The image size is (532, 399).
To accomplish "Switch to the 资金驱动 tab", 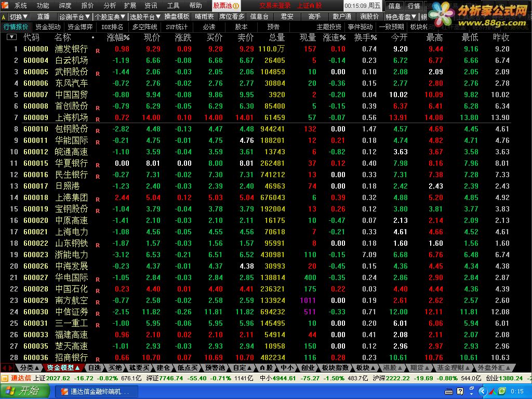I will point(48,27).
